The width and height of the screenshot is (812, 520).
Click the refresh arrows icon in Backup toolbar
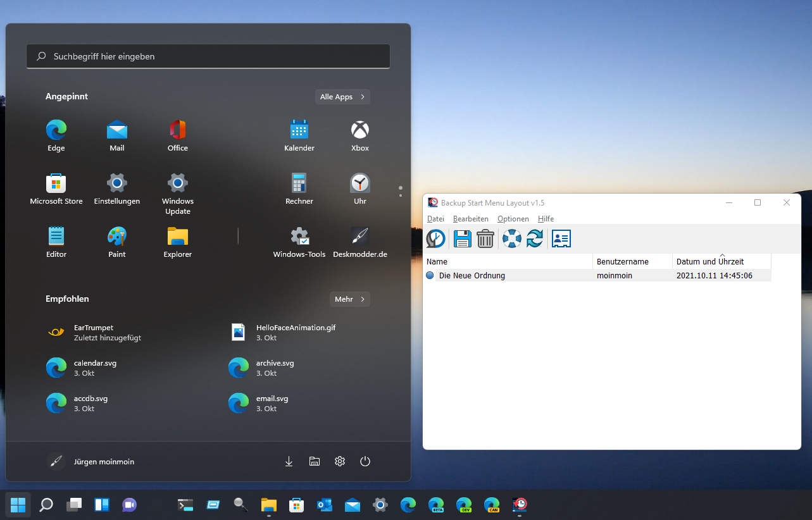coord(535,238)
